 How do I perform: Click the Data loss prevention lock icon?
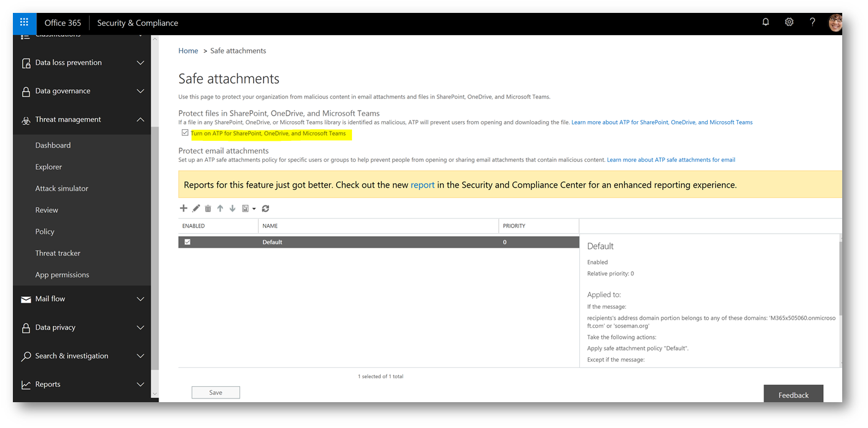pos(26,63)
